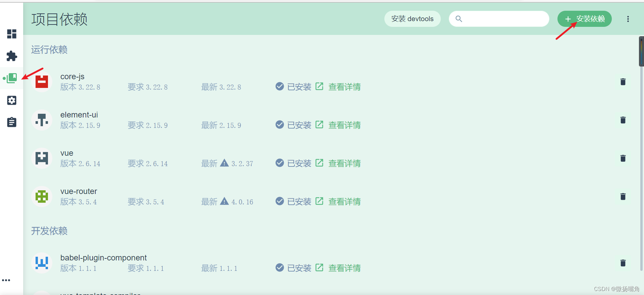Delete core-js using its trash icon

(x=623, y=81)
